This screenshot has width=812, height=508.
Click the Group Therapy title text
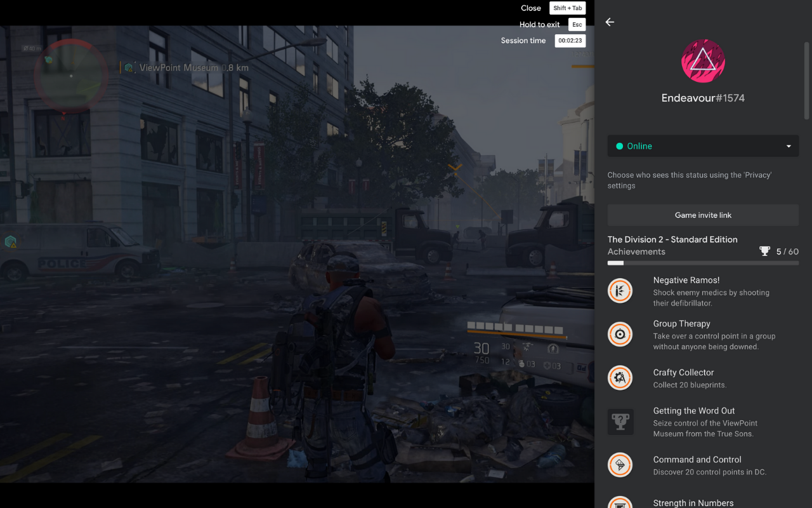682,324
